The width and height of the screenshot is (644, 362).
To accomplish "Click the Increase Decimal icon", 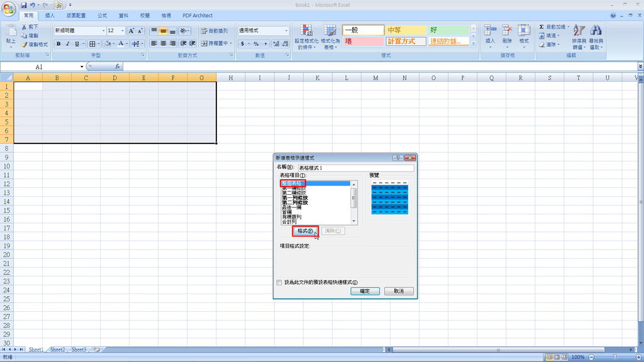I will coord(276,43).
